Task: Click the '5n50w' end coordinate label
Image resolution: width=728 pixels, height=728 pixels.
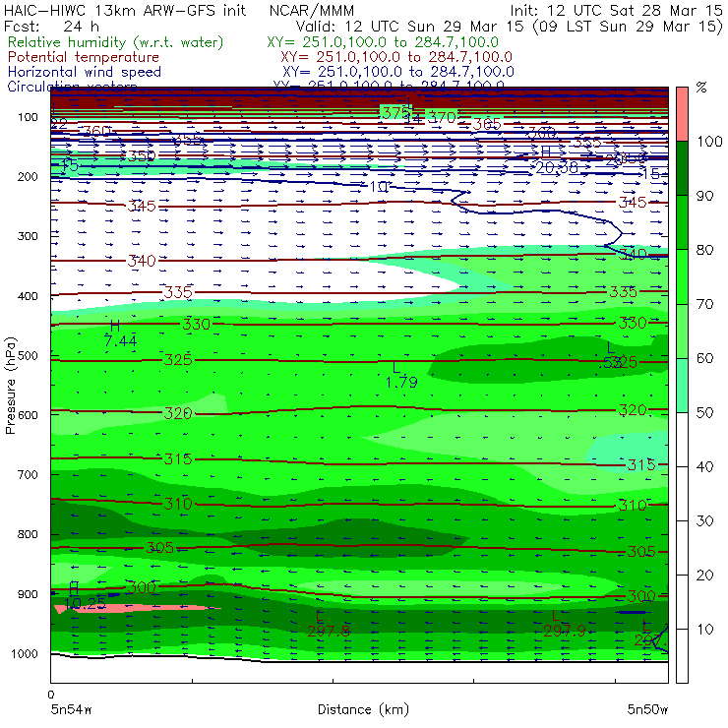Action: (x=647, y=709)
